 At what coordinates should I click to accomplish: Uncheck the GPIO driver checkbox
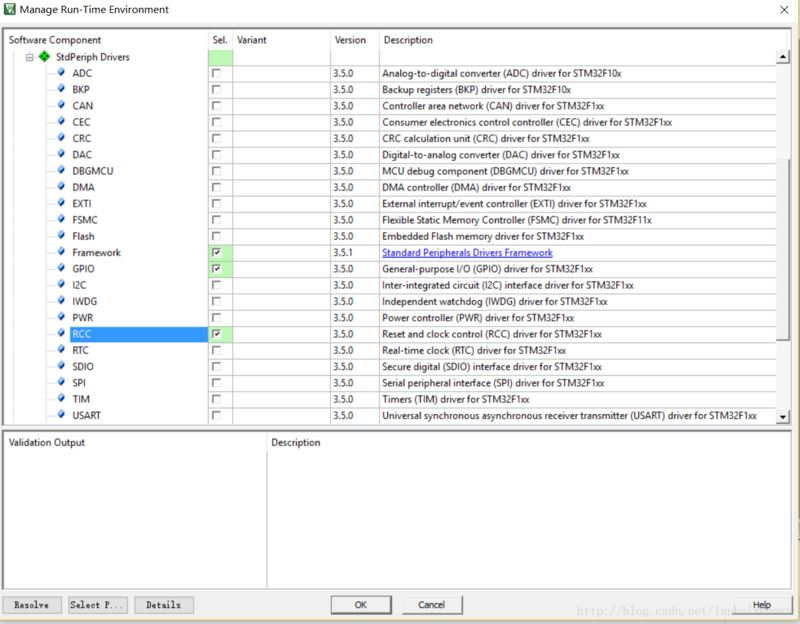tap(217, 269)
